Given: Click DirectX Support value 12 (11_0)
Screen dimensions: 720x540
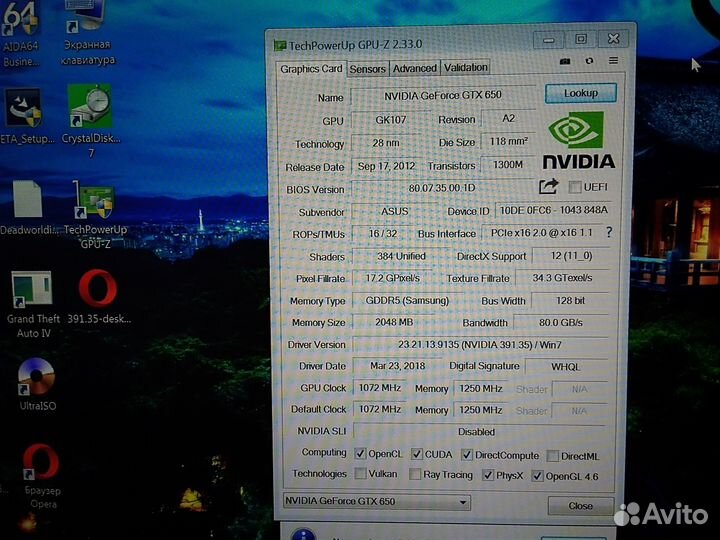Looking at the screenshot, I should click(x=571, y=256).
